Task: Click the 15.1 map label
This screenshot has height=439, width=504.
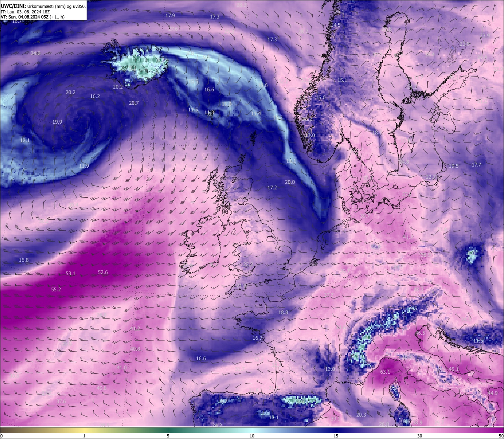Action: (x=342, y=80)
